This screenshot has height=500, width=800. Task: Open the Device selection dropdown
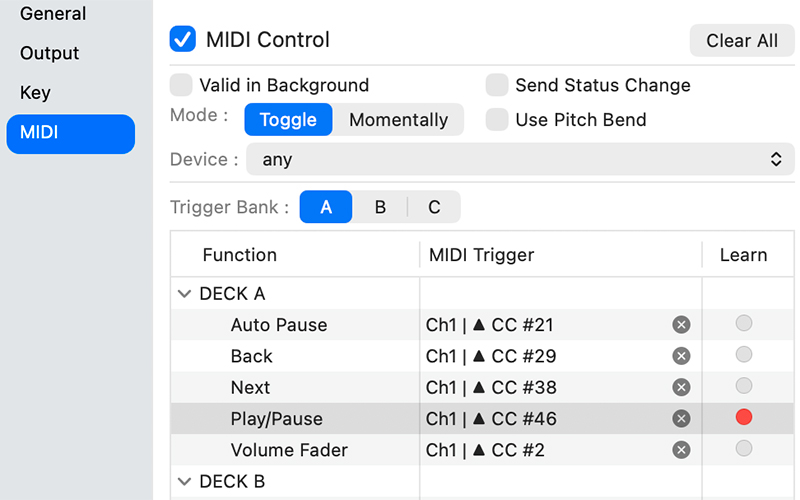coord(520,159)
